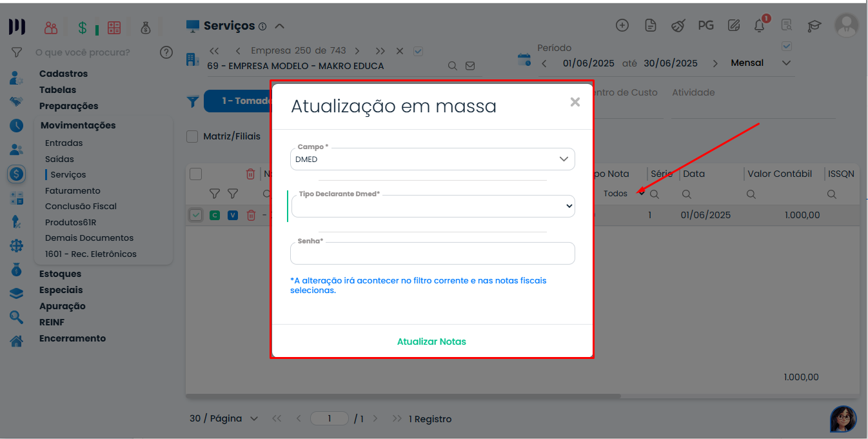Click the company search magnifier icon
This screenshot has height=439, width=868.
coord(453,66)
